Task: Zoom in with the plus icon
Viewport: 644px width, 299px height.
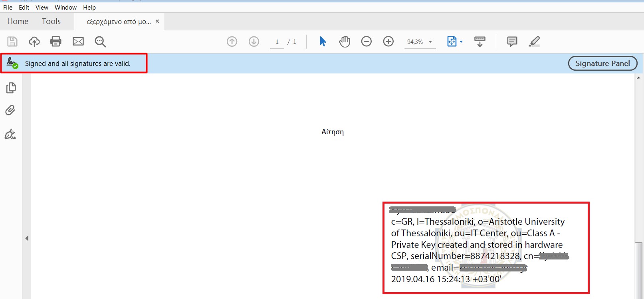Action: click(388, 42)
